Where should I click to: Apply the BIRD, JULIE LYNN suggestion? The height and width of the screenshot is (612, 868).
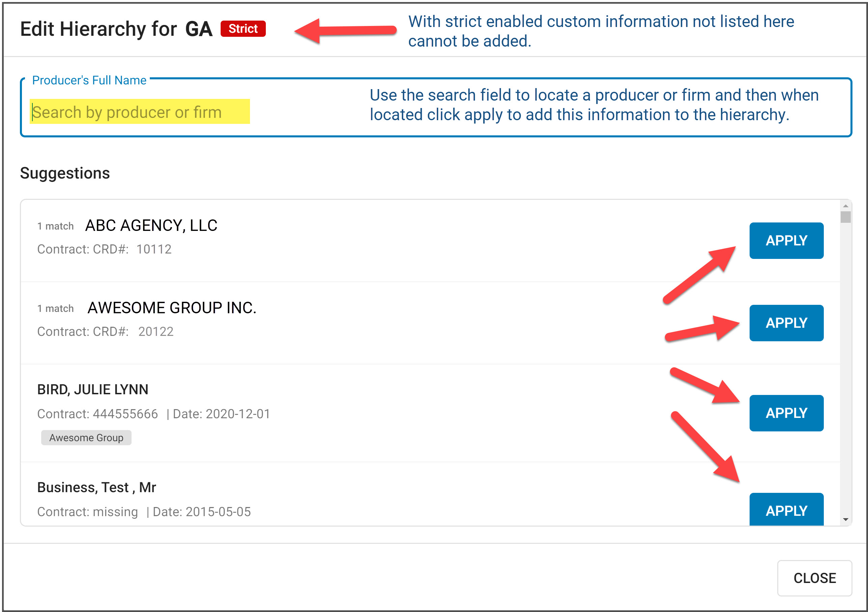coord(786,413)
